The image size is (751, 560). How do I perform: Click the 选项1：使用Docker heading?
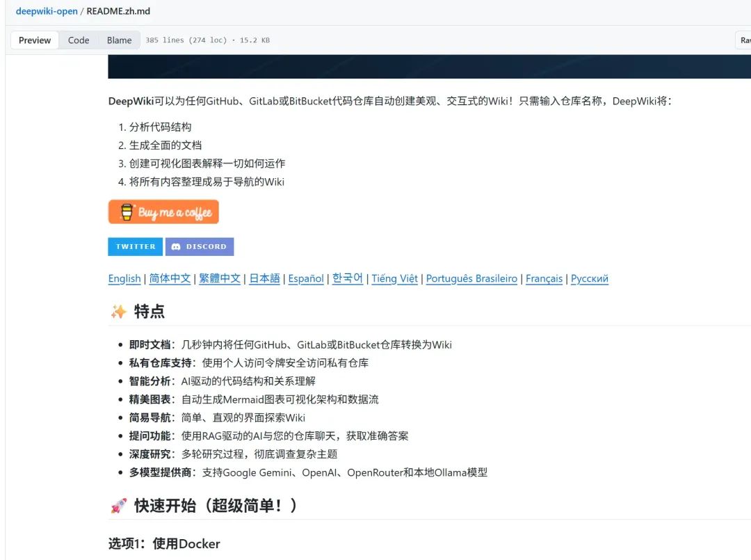click(x=164, y=544)
